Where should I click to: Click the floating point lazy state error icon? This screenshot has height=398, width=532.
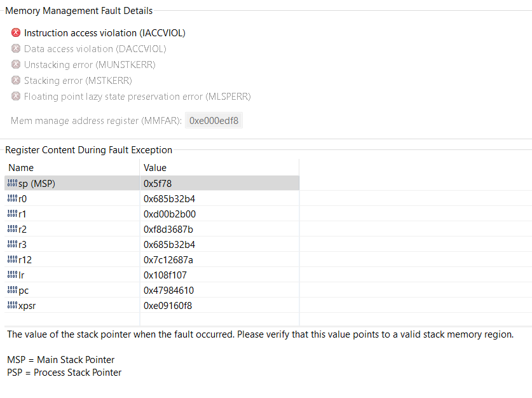click(x=16, y=97)
